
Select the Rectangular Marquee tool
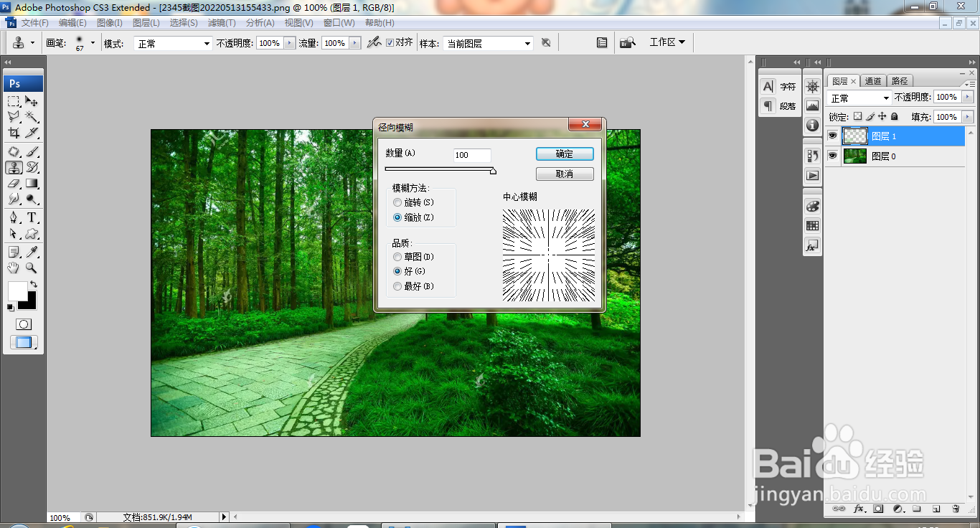point(14,101)
